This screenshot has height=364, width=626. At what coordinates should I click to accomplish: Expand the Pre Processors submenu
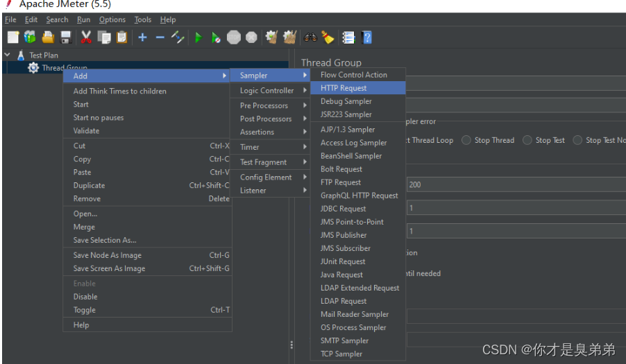pos(270,105)
